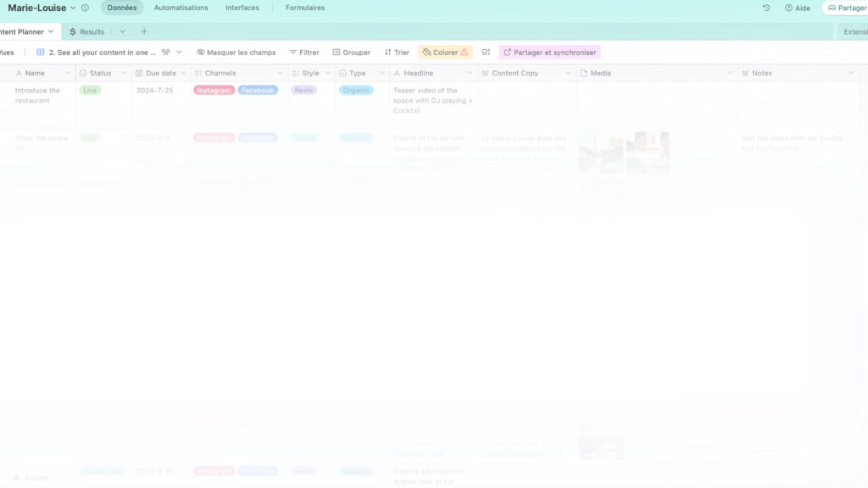Image resolution: width=868 pixels, height=488 pixels.
Task: Open the first media thumbnail in second row
Action: (601, 152)
